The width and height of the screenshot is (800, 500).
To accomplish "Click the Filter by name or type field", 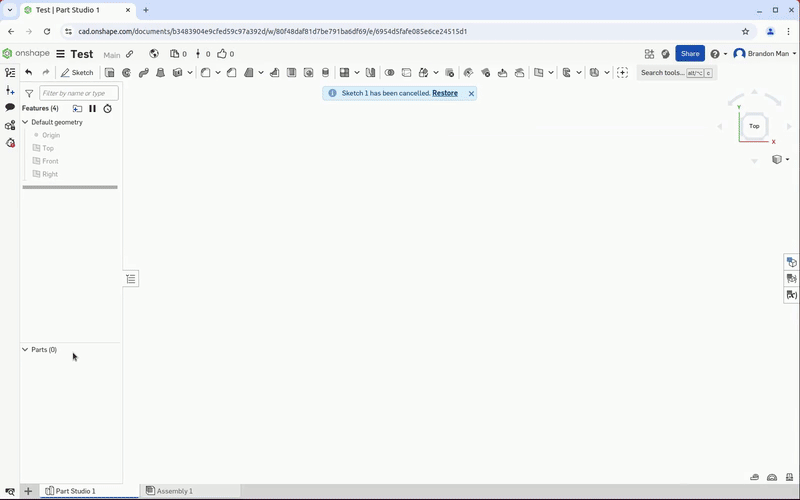I will pos(78,93).
